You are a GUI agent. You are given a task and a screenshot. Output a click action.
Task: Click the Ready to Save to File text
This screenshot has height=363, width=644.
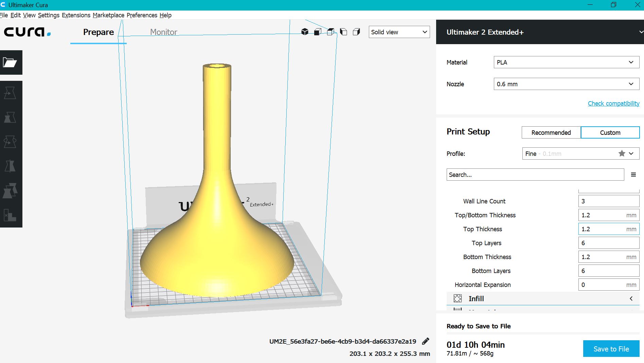[x=479, y=326]
